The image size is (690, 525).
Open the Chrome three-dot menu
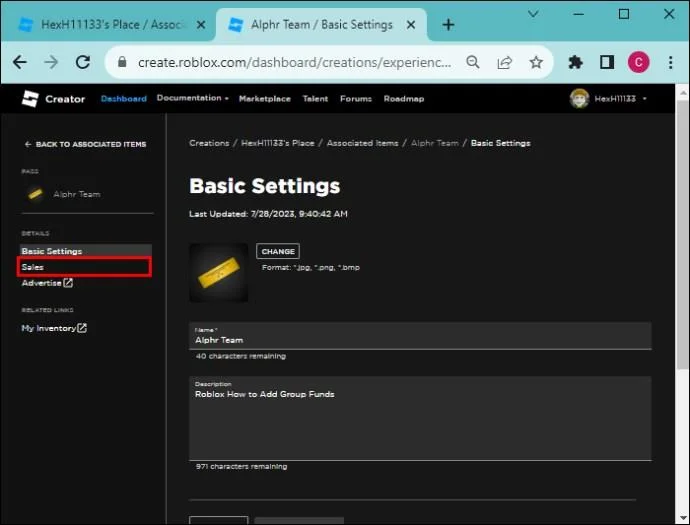tap(670, 62)
